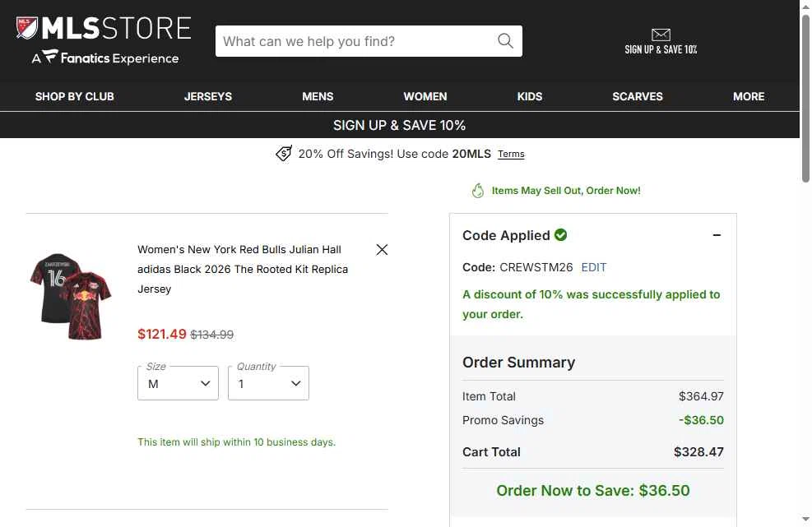
Task: Click the Order Now to Save text
Action: click(593, 490)
